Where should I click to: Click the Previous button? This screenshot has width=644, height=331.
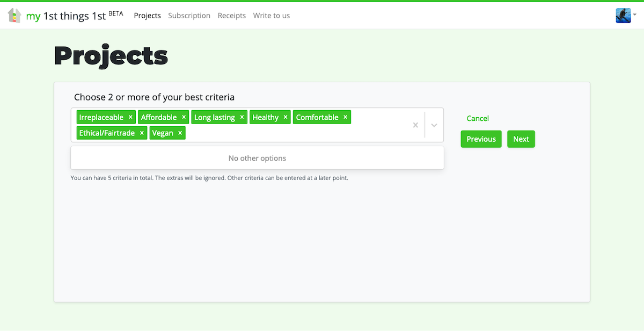click(x=481, y=139)
